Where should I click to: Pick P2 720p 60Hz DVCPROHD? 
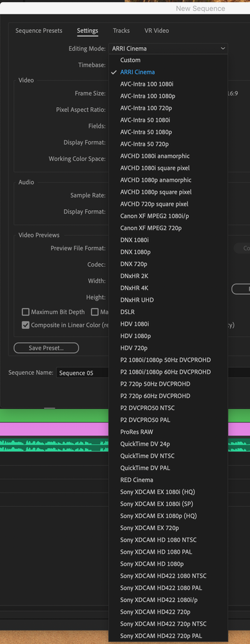pos(168,396)
